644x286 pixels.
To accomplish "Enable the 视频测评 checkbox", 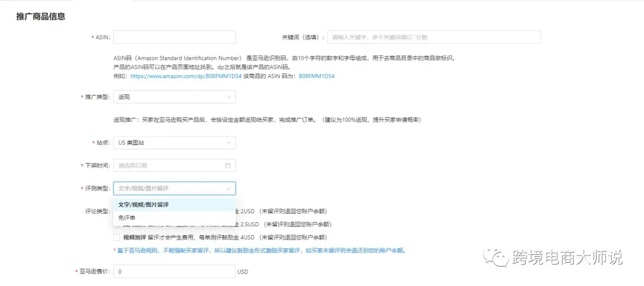I will click(117, 238).
